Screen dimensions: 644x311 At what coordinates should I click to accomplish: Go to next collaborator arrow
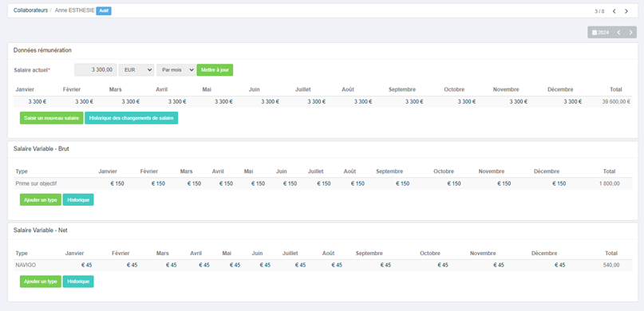click(626, 11)
